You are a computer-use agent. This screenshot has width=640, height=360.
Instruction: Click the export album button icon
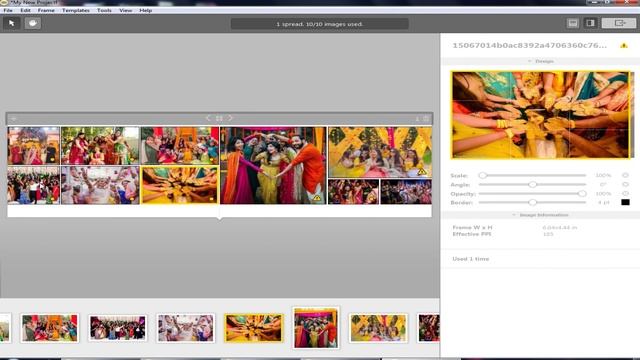tap(619, 23)
